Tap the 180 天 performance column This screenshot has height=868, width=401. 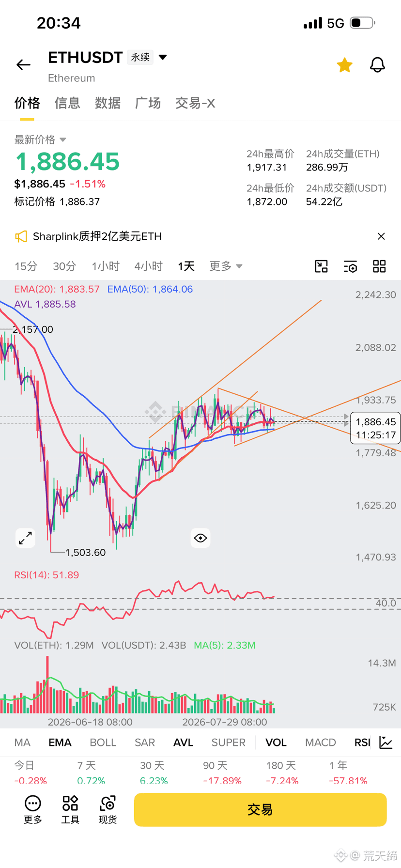click(282, 773)
